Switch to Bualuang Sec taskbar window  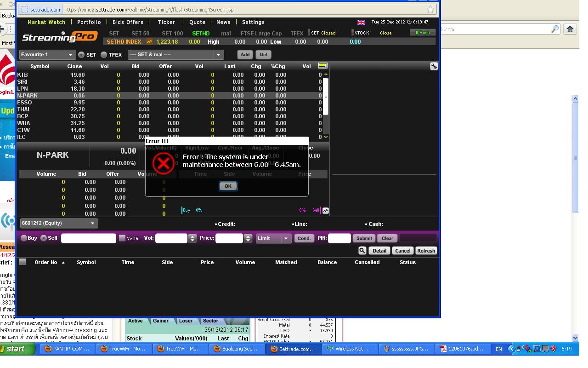[237, 349]
